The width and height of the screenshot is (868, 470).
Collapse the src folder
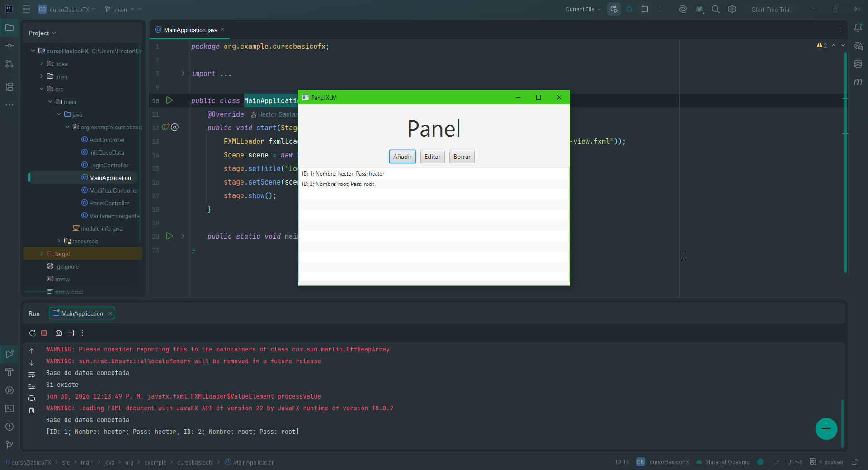[42, 89]
